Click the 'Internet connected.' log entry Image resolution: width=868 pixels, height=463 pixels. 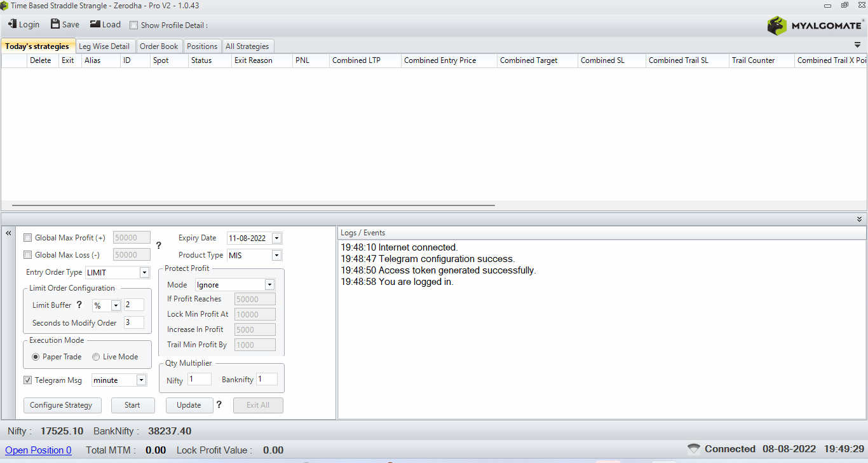(x=399, y=247)
